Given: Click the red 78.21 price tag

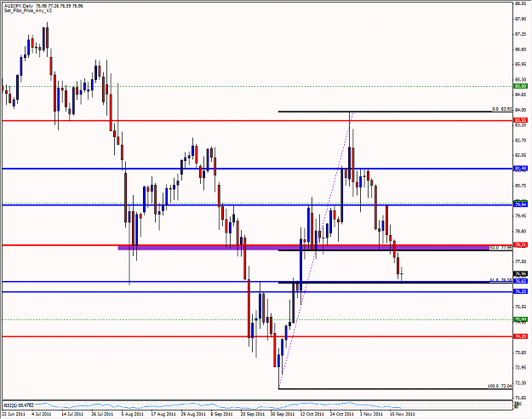Looking at the screenshot, I should tap(521, 244).
